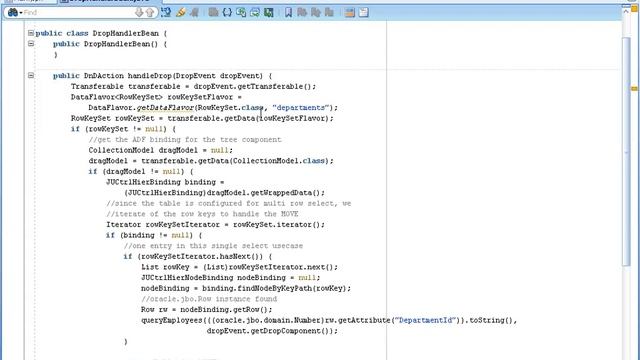Image resolution: width=640 pixels, height=360 pixels.
Task: Click the greyed icon after the highlighter
Action: pos(194,13)
